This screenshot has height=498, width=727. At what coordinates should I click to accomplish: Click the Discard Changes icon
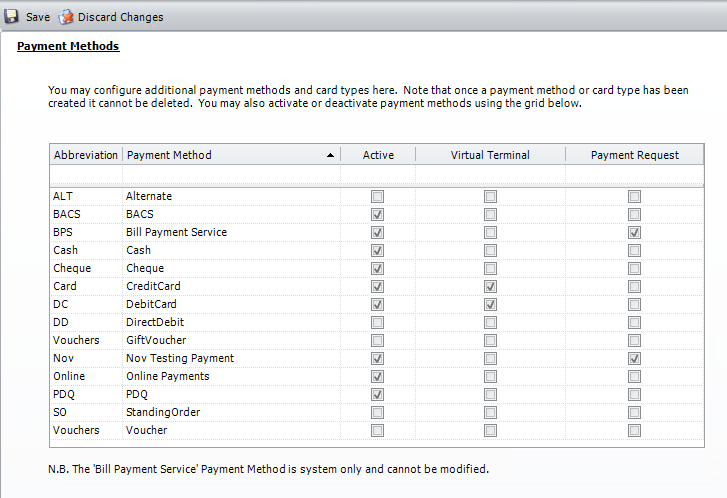click(67, 17)
